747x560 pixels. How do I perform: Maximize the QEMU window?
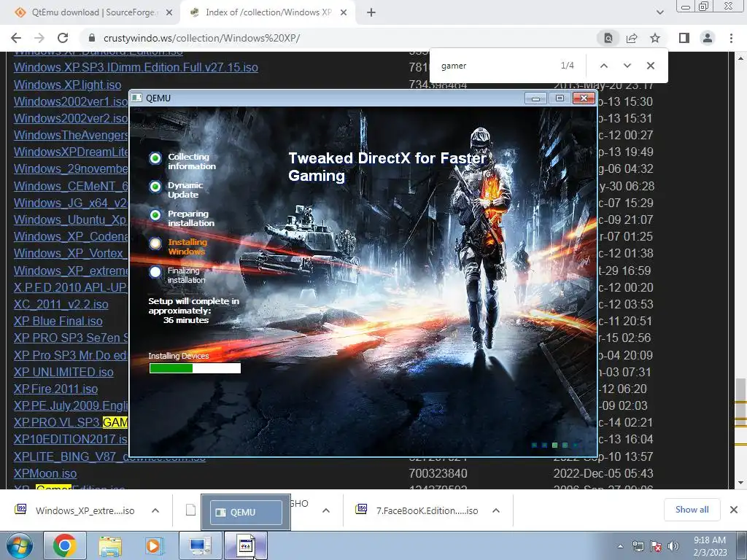(x=560, y=98)
